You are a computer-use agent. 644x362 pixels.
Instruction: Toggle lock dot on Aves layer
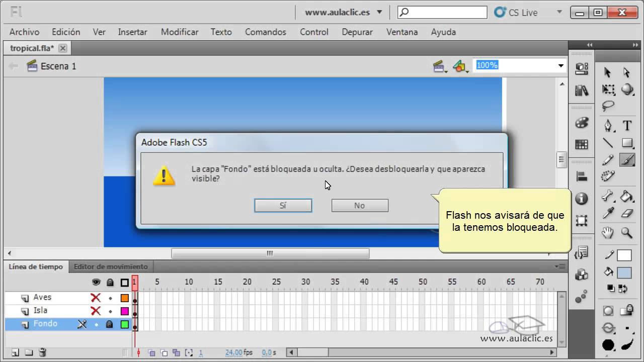pos(110,298)
